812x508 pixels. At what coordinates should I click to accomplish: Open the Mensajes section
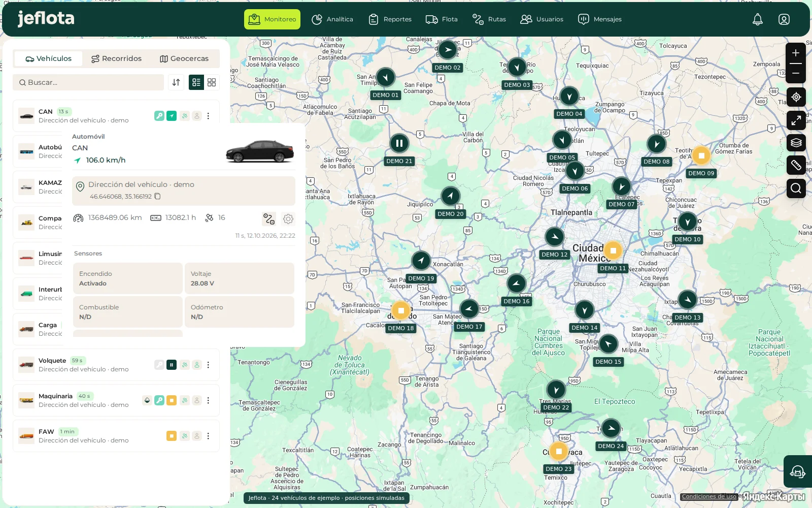(600, 19)
